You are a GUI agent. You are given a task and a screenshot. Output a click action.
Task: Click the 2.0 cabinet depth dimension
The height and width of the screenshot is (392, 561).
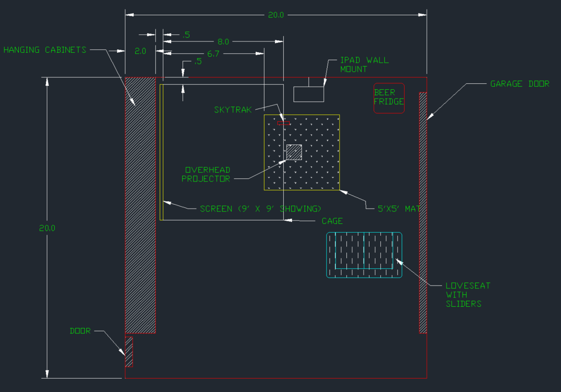point(140,51)
